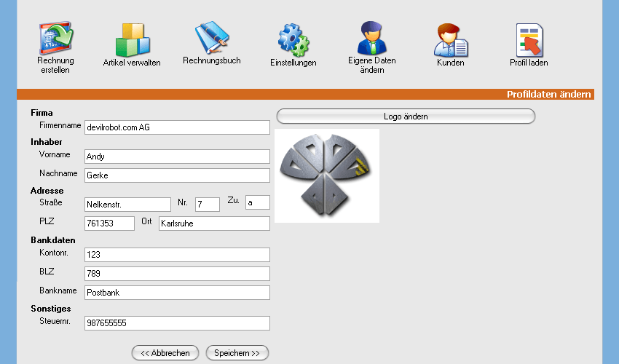The image size is (619, 364).
Task: Click the Einstellungen text label
Action: click(293, 63)
